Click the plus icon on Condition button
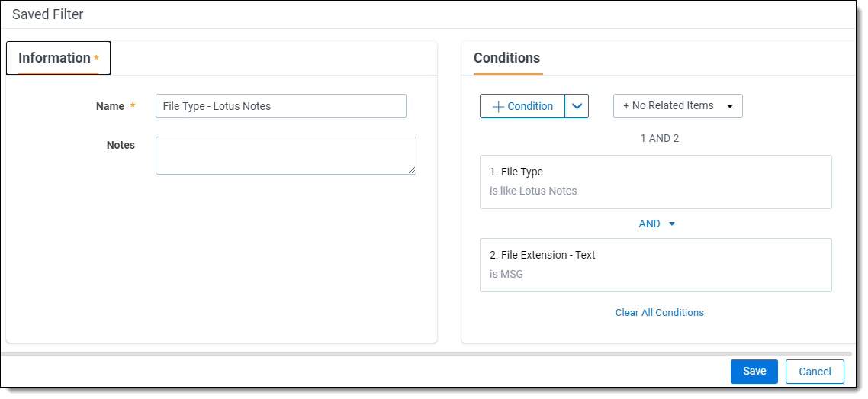Screen dimensions: 868x399 pyautogui.click(x=499, y=107)
